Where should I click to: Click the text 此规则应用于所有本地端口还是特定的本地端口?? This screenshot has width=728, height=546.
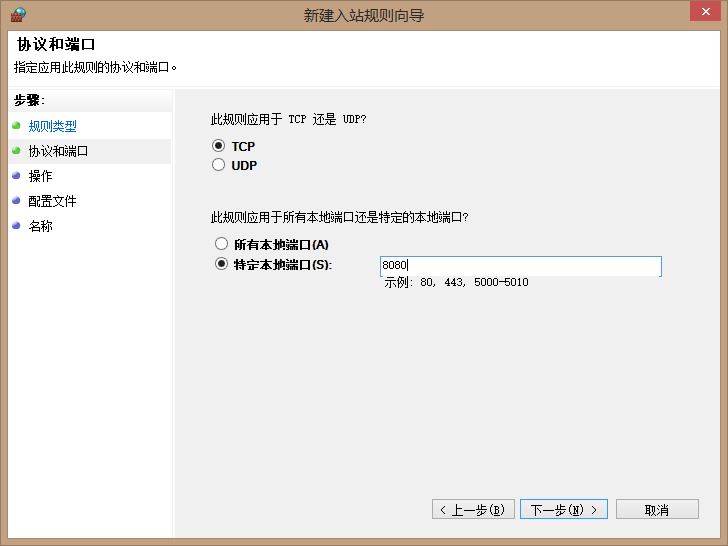tap(339, 217)
